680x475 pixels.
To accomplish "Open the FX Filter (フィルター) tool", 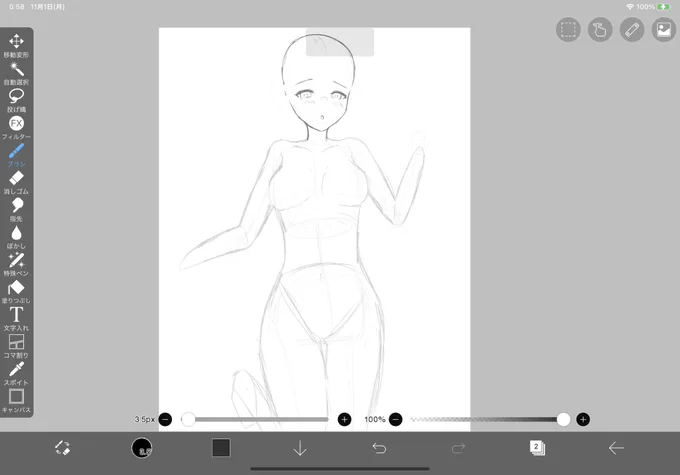I will point(16,128).
